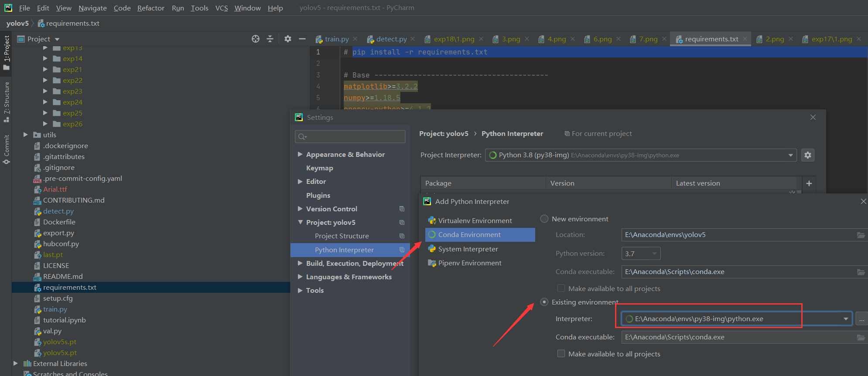Expand the Editor settings section
868x376 pixels.
point(300,181)
